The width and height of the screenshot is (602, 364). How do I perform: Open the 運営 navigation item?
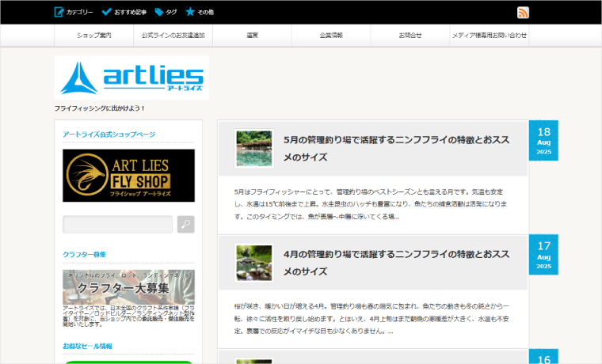[252, 36]
